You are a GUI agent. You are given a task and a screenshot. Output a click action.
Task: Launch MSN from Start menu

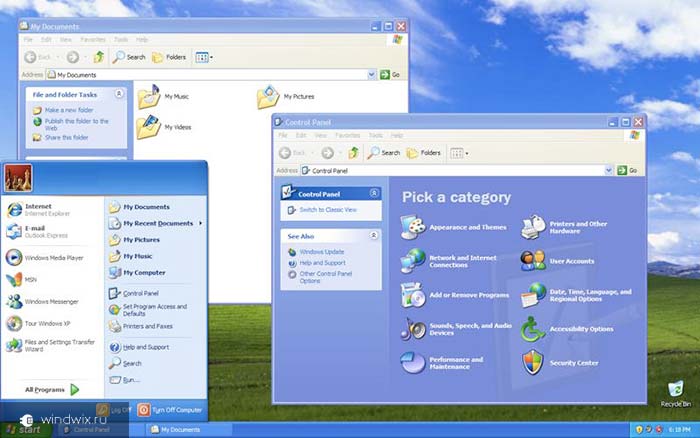click(21, 279)
